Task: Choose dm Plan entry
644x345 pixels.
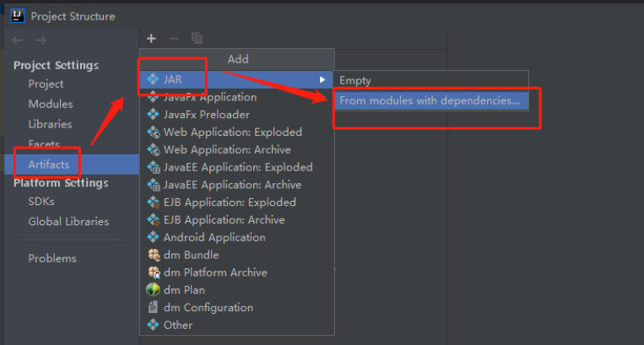Action: coord(237,290)
